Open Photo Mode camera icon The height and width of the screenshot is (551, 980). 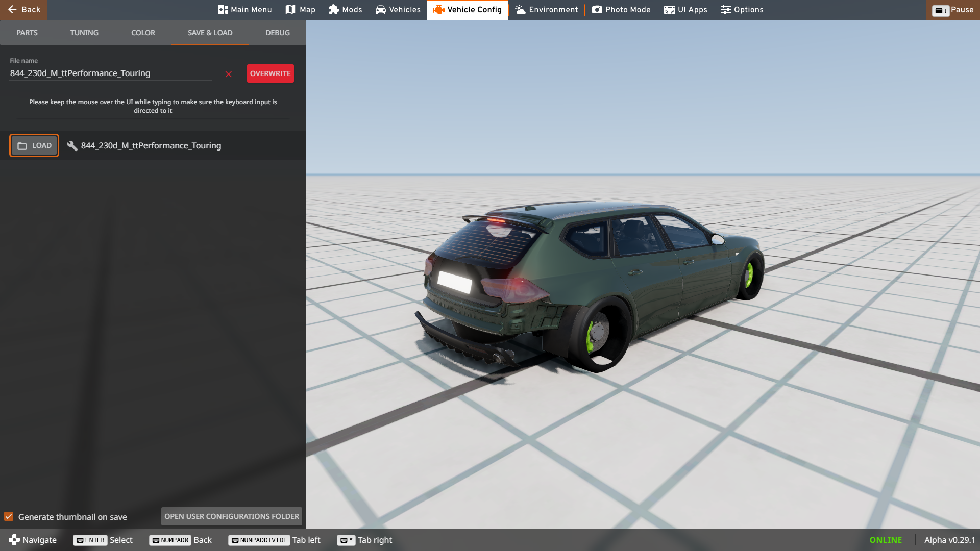(x=597, y=10)
